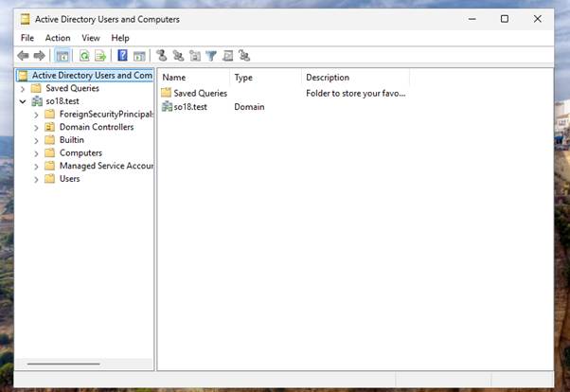Click the console tree horizontal scrollbar
The image size is (570, 392).
(x=63, y=364)
